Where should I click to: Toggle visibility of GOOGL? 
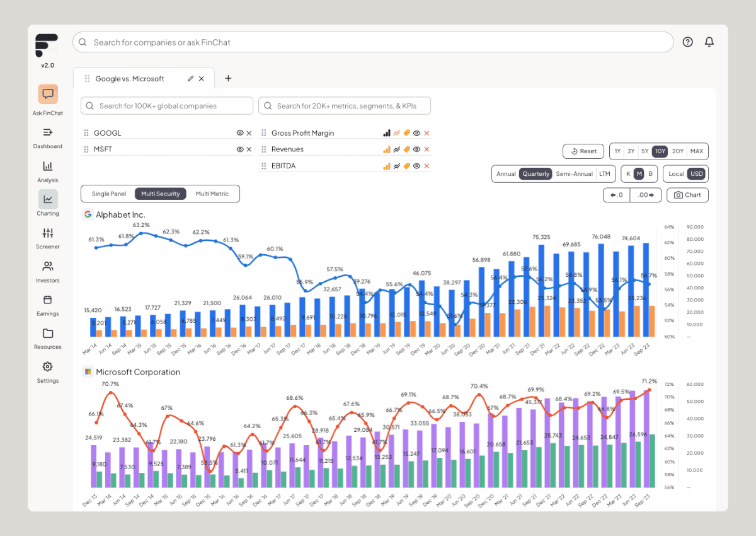coord(240,133)
